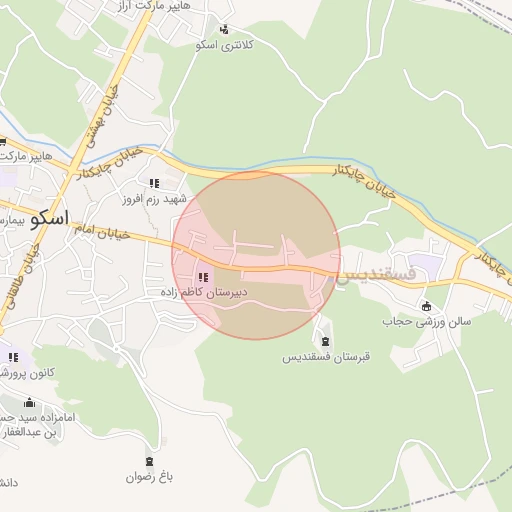The width and height of the screenshot is (512, 512).
Task: Select the cemetery icon above باغ رضوان
Action: (x=150, y=462)
